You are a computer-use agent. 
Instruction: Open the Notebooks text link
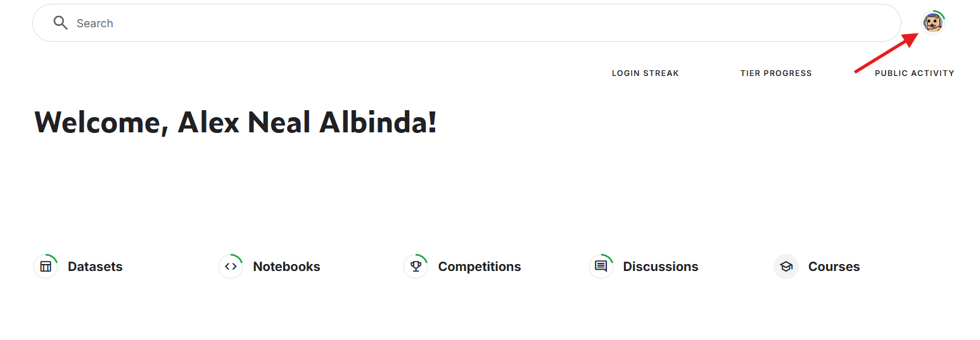pos(286,267)
